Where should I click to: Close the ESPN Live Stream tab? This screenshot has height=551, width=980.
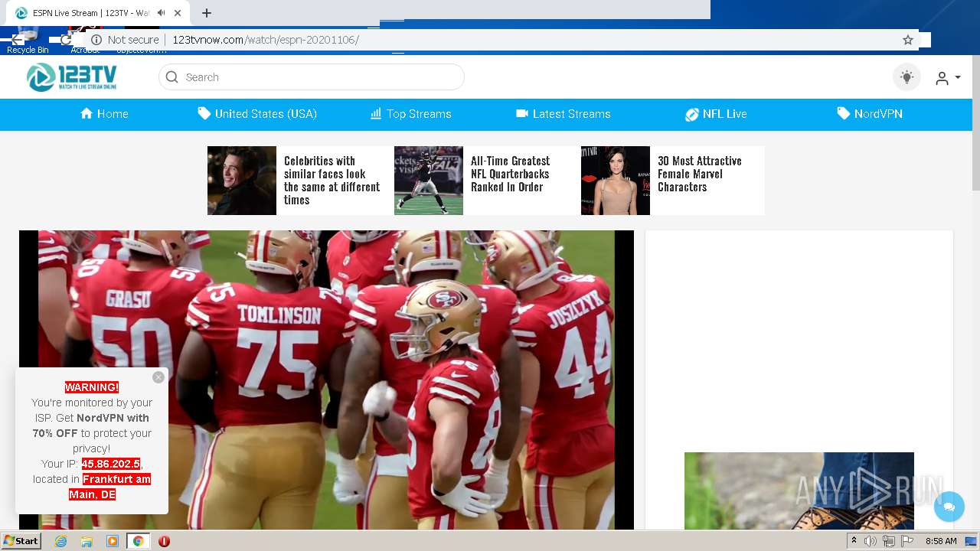click(178, 13)
